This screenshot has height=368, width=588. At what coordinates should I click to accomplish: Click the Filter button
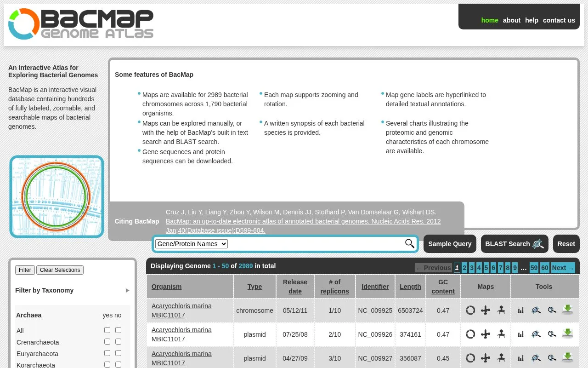click(25, 270)
